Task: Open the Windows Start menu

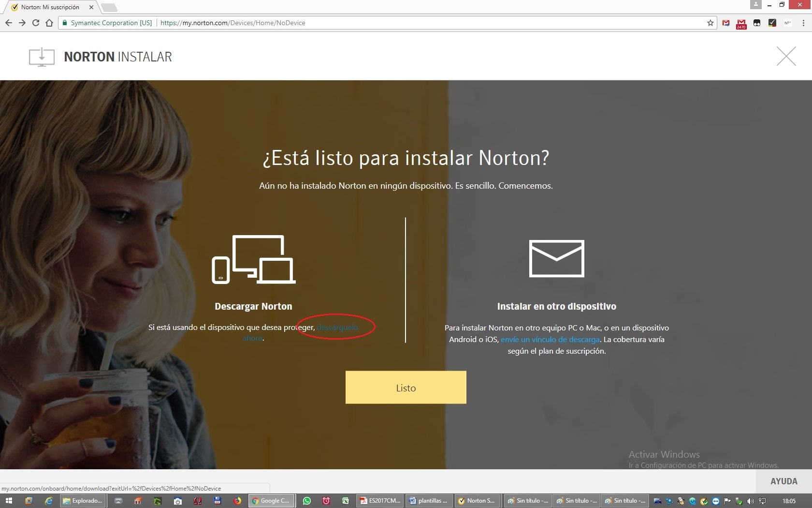Action: (x=9, y=501)
